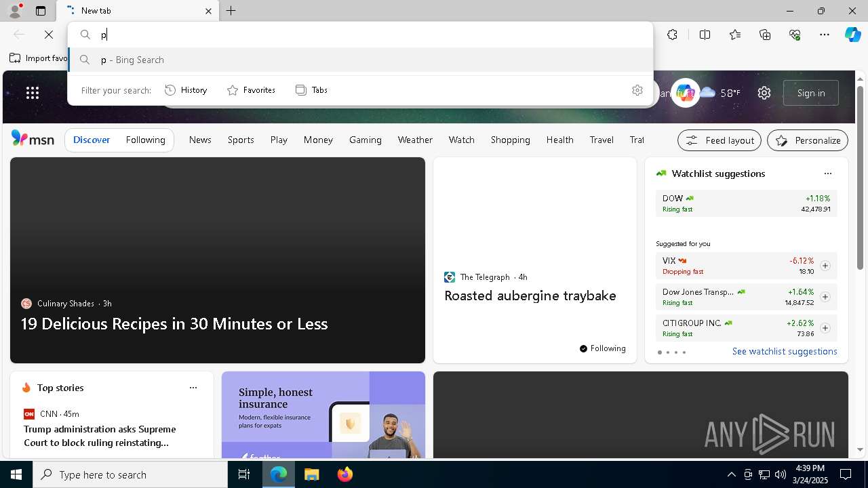Open the profile avatar icon
The image size is (868, 488).
(14, 11)
